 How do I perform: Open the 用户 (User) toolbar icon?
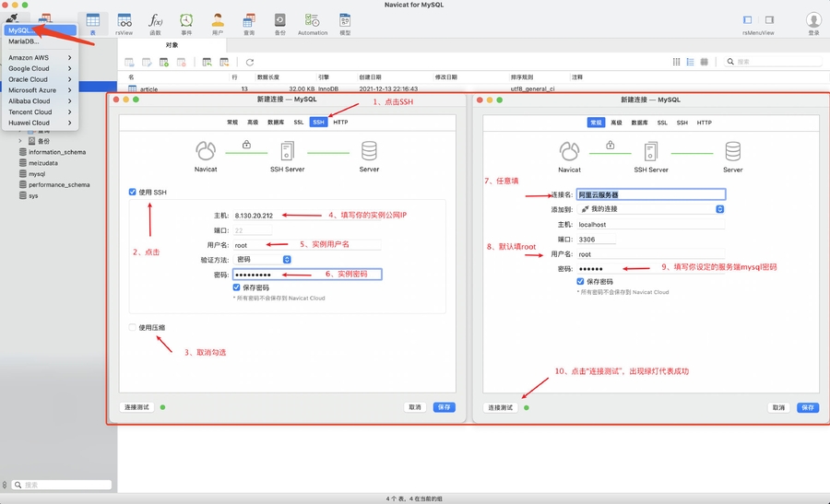click(x=218, y=22)
